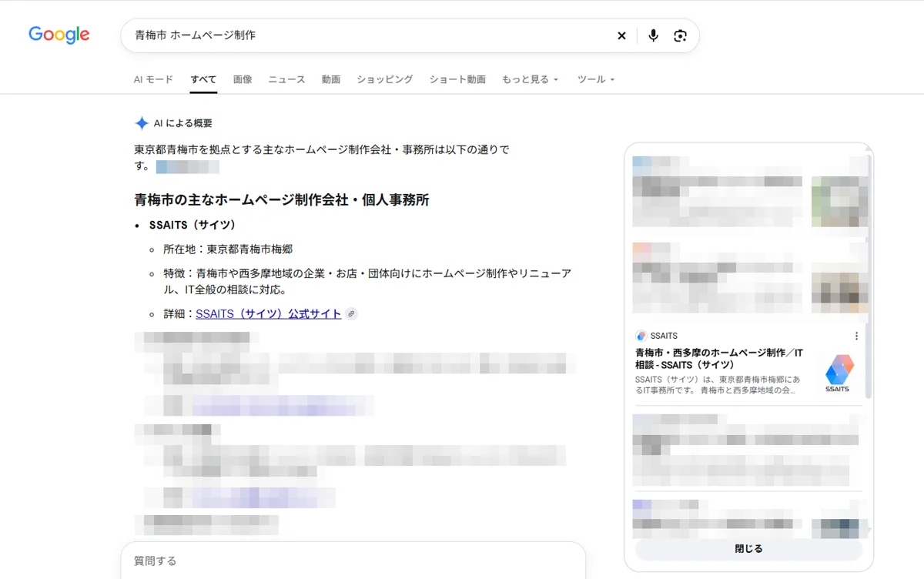This screenshot has width=924, height=579.
Task: Select the text 所在地：東京都青梅市梅郷
Action: tap(228, 249)
